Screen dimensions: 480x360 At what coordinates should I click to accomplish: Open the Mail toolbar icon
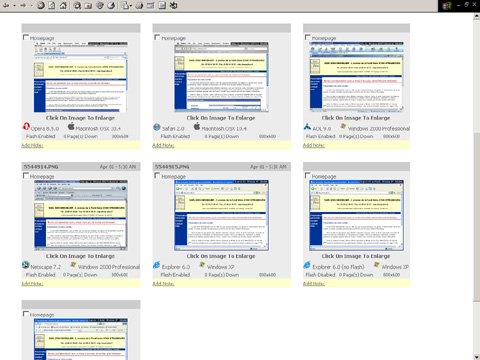125,5
